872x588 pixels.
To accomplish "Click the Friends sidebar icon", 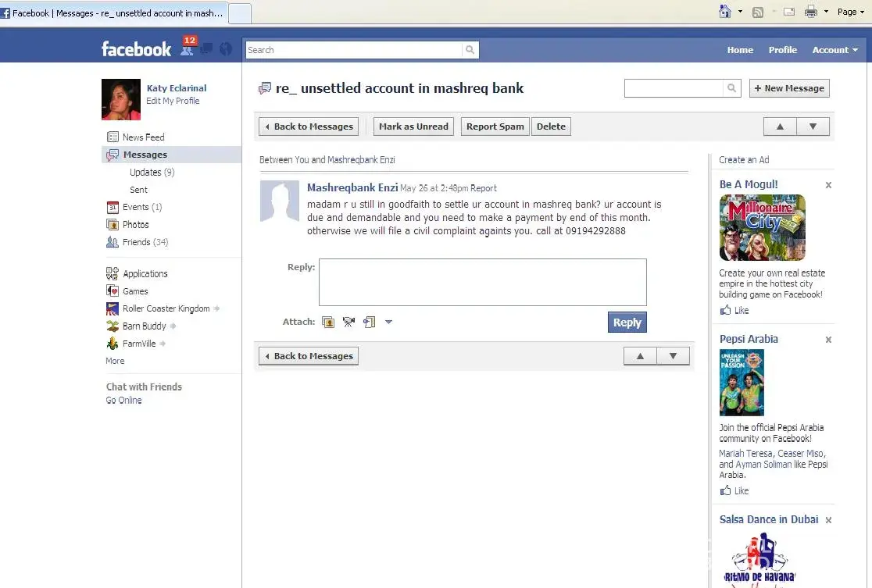I will pyautogui.click(x=113, y=242).
